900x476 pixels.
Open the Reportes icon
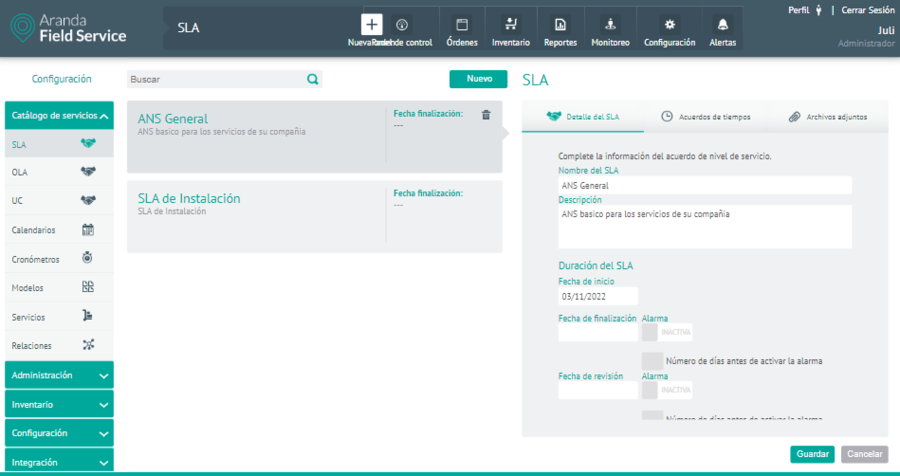(x=560, y=25)
